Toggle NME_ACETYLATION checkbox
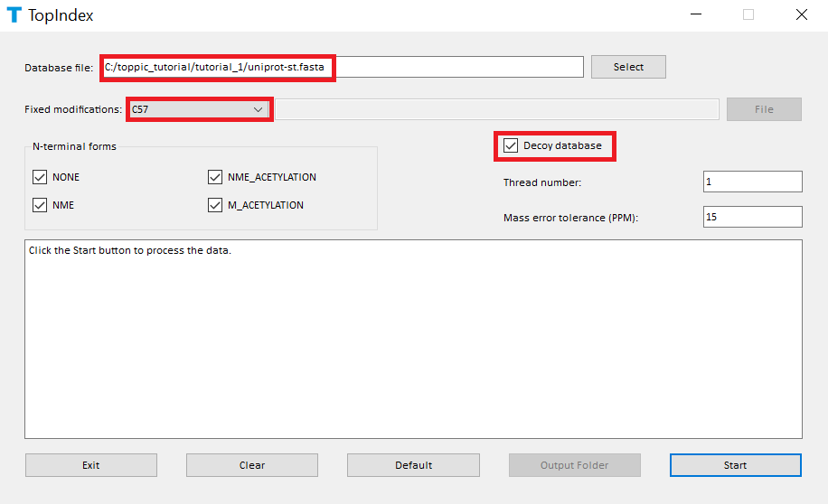This screenshot has height=504, width=828. [x=215, y=177]
